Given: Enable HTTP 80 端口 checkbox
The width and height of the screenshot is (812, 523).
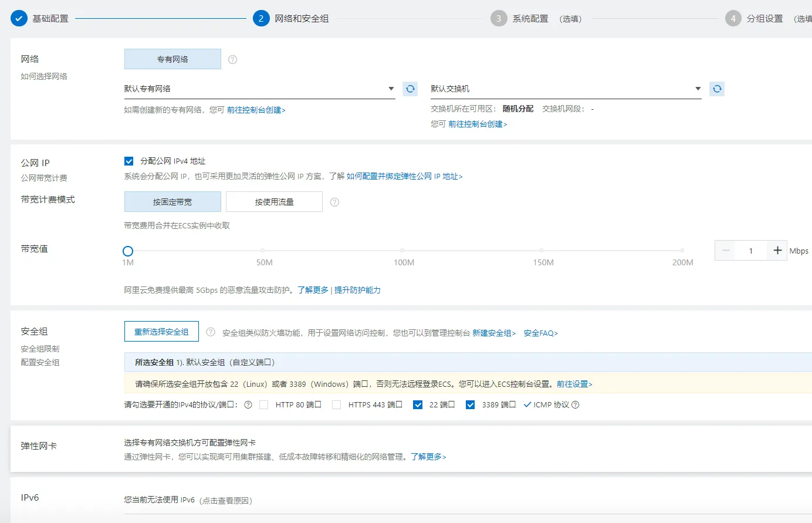Looking at the screenshot, I should 263,404.
